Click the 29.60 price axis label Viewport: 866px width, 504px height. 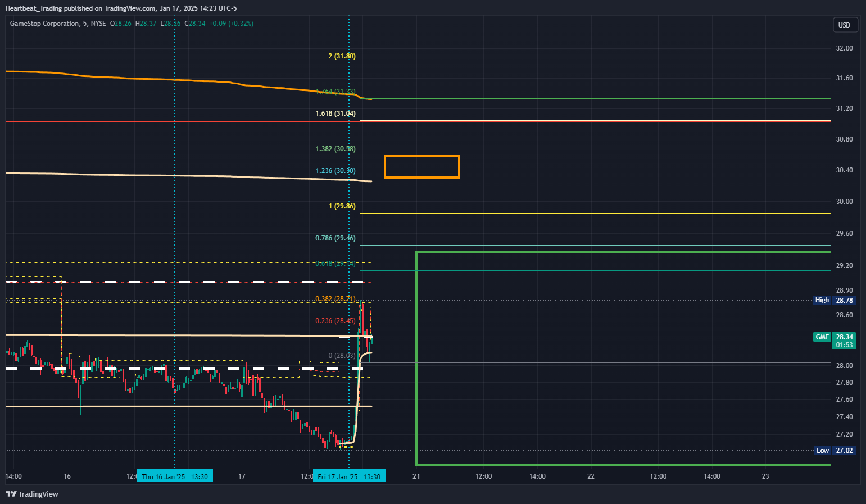[844, 234]
